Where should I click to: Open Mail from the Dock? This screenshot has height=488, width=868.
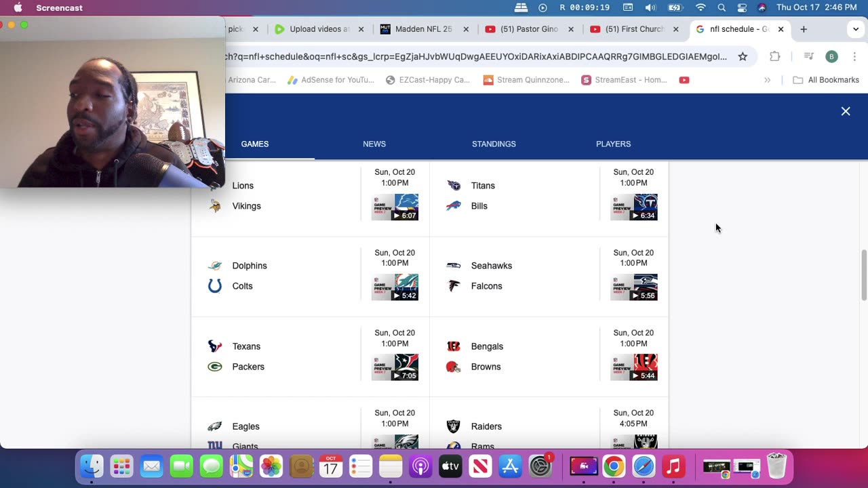[x=152, y=466]
